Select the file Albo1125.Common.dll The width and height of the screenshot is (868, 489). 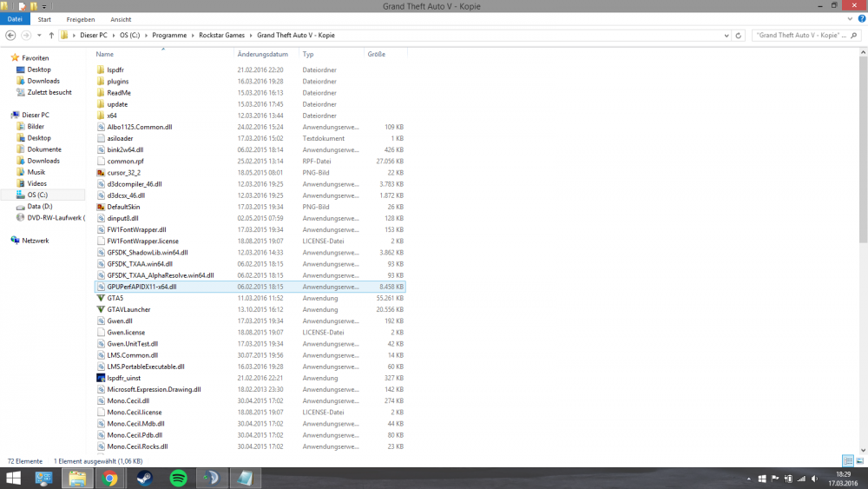click(140, 127)
